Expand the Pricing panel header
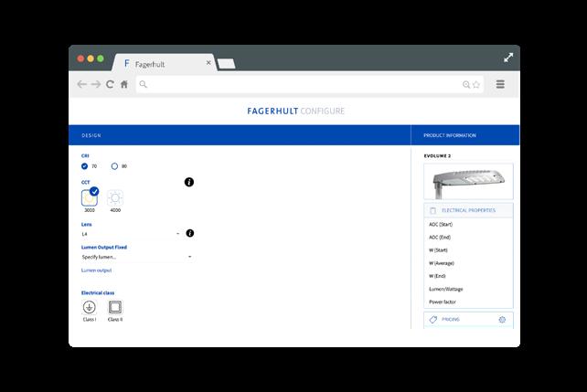587x392 pixels. point(468,320)
